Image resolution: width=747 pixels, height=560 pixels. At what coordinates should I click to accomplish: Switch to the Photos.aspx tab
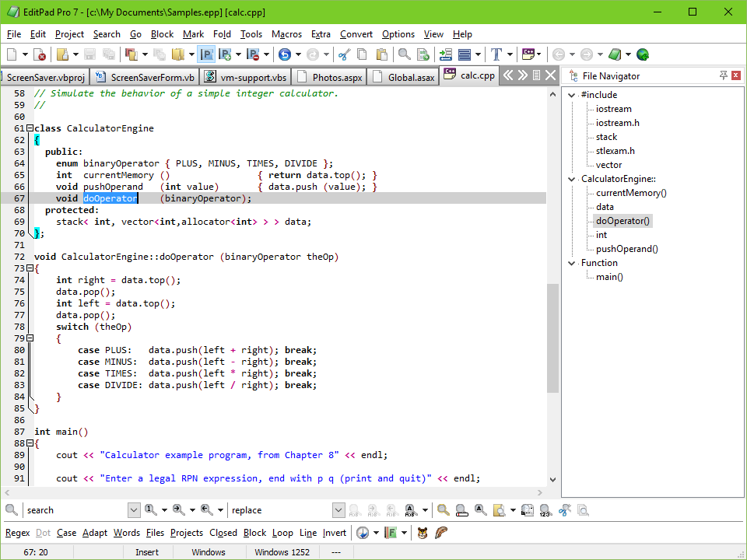pyautogui.click(x=328, y=77)
